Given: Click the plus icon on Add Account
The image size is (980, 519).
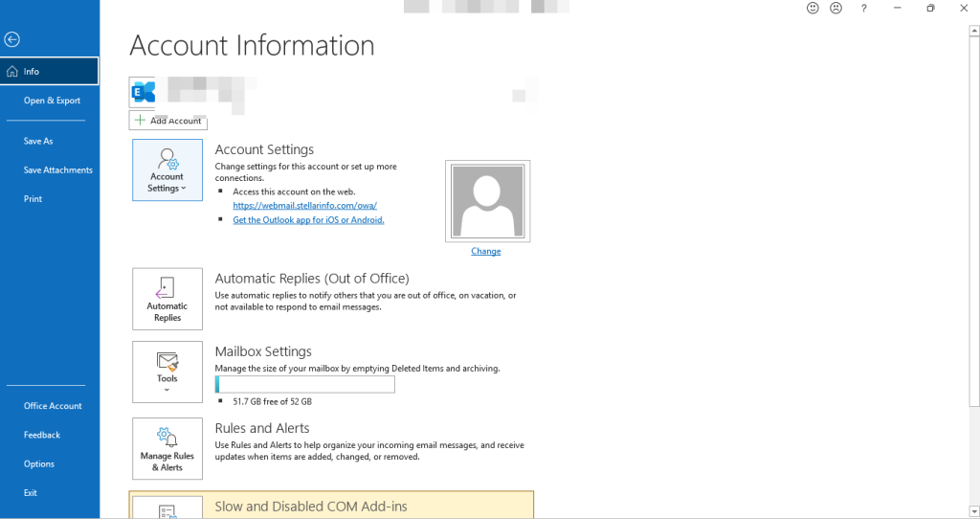Looking at the screenshot, I should point(140,120).
